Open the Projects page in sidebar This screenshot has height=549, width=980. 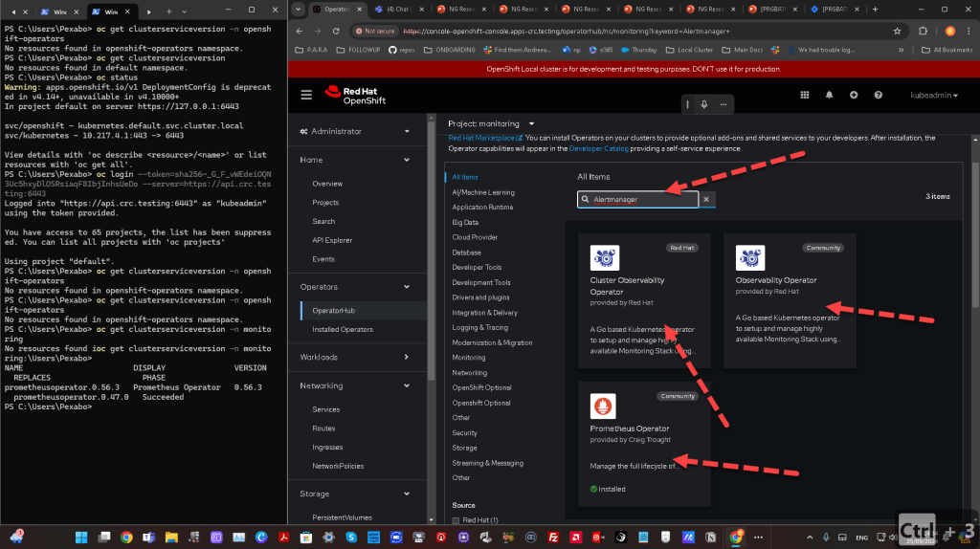[x=325, y=203]
